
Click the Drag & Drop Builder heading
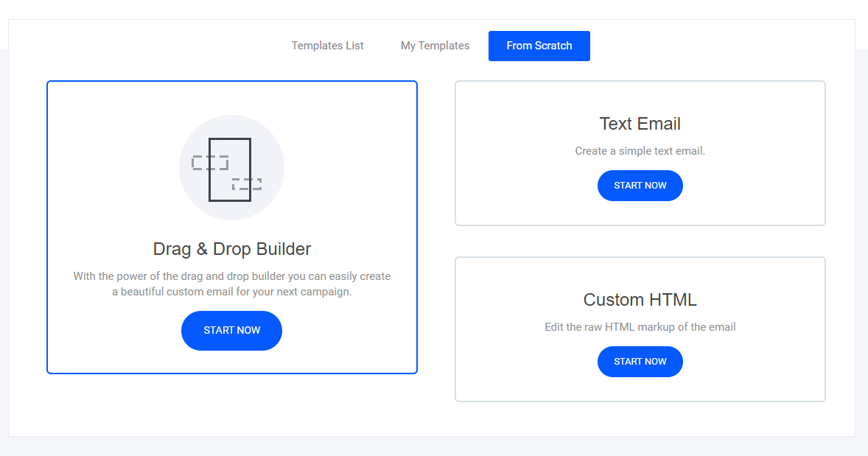(x=231, y=249)
